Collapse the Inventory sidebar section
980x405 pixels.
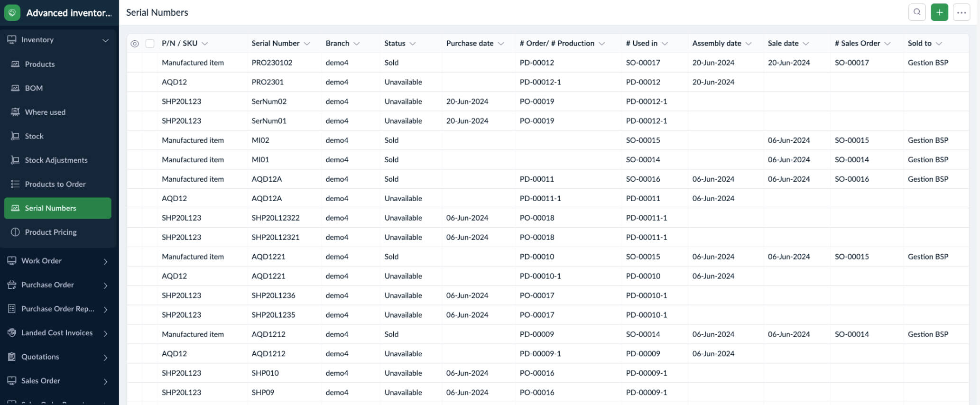(x=105, y=40)
